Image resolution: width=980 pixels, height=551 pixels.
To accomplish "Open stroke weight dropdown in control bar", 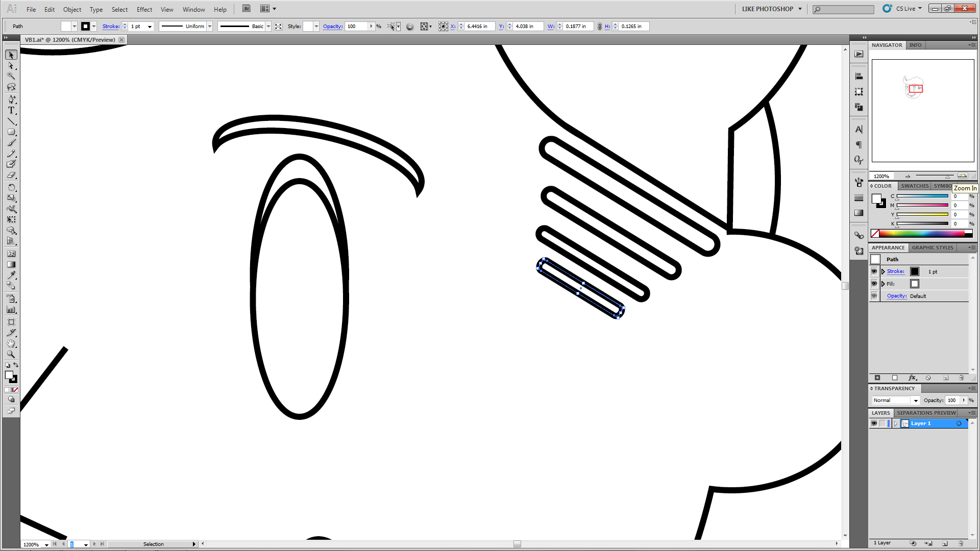I will click(x=150, y=27).
